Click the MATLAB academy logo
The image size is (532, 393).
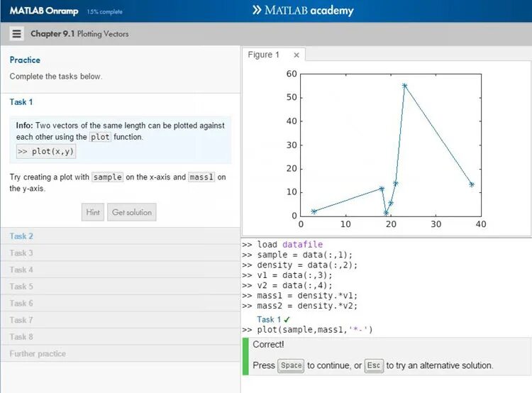point(303,10)
